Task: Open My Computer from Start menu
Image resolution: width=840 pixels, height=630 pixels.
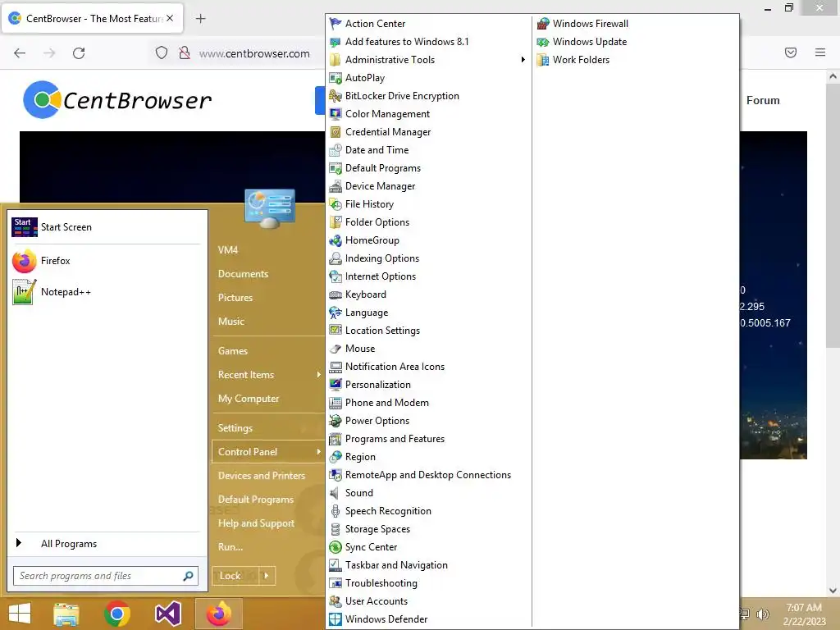Action: pyautogui.click(x=249, y=399)
